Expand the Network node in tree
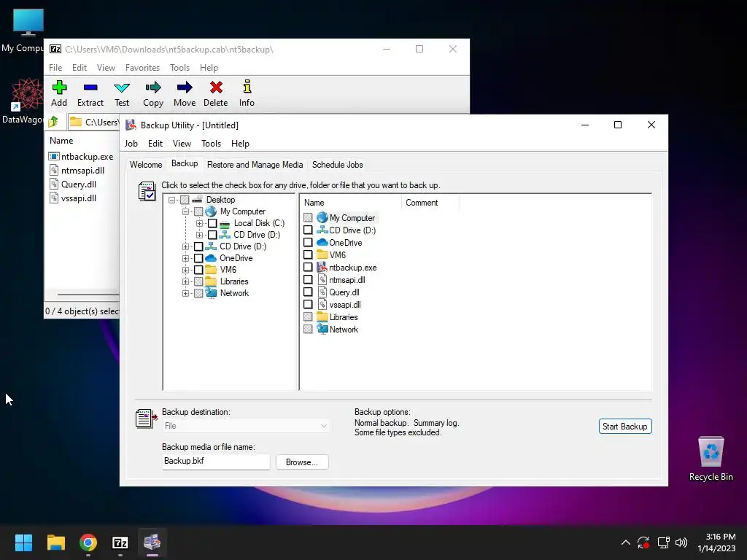The width and height of the screenshot is (747, 560). coord(185,293)
